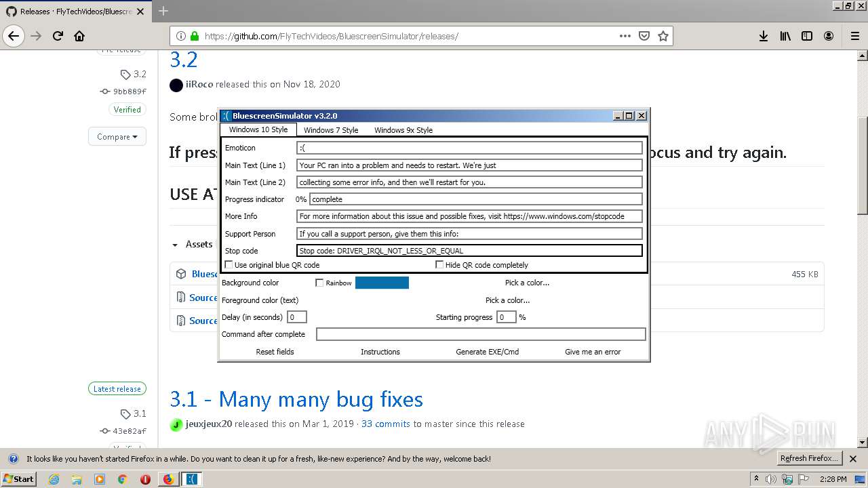
Task: Pick a foreground text color
Action: point(507,300)
